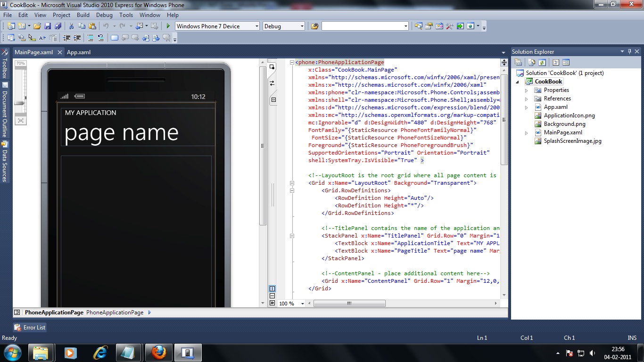Viewport: 644px width, 362px height.
Task: Expand the MainPage.xaml tree node
Action: coord(527,132)
